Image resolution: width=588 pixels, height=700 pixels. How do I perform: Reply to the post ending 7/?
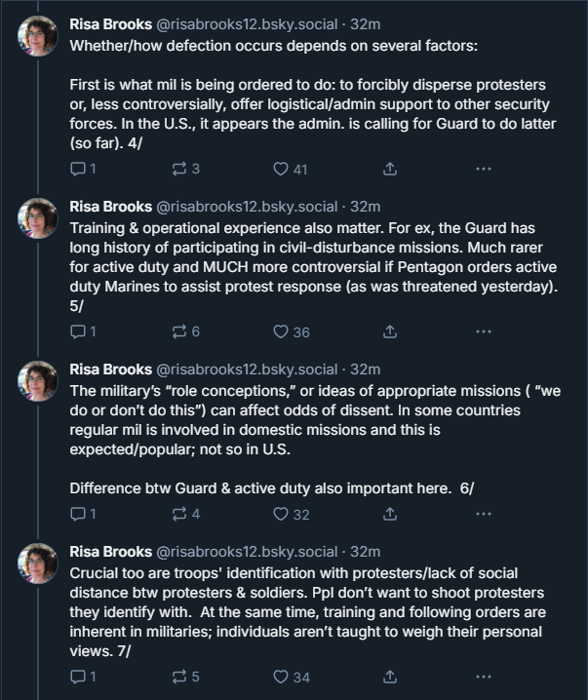click(83, 677)
